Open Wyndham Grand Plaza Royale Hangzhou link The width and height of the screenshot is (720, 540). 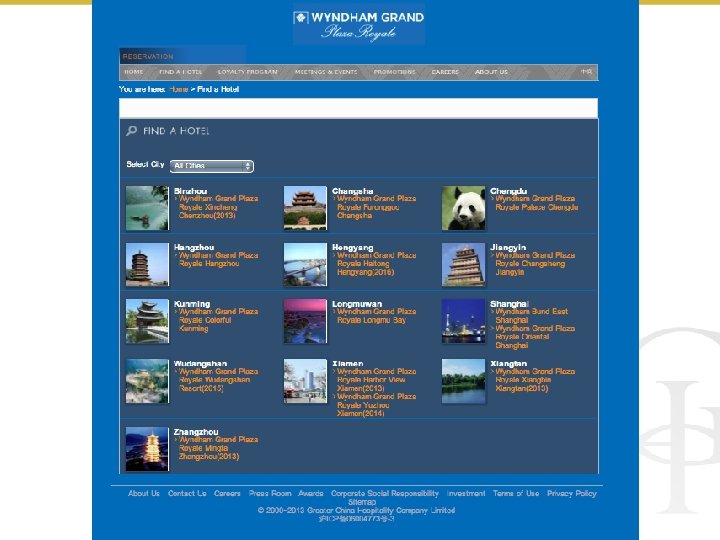click(218, 259)
